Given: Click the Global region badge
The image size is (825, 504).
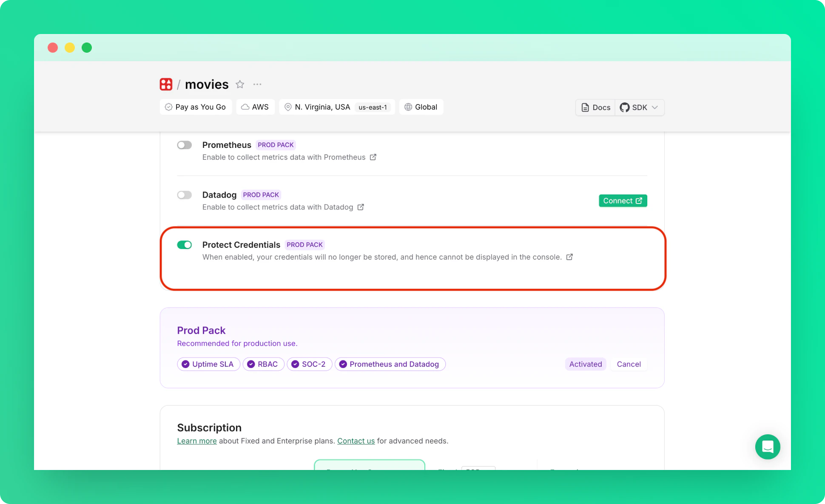Looking at the screenshot, I should (x=421, y=107).
